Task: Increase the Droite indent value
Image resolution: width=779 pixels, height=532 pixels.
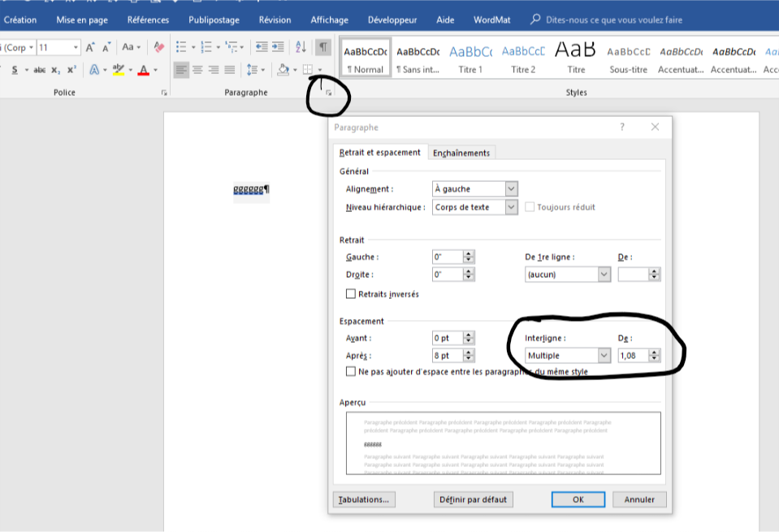Action: pyautogui.click(x=469, y=271)
